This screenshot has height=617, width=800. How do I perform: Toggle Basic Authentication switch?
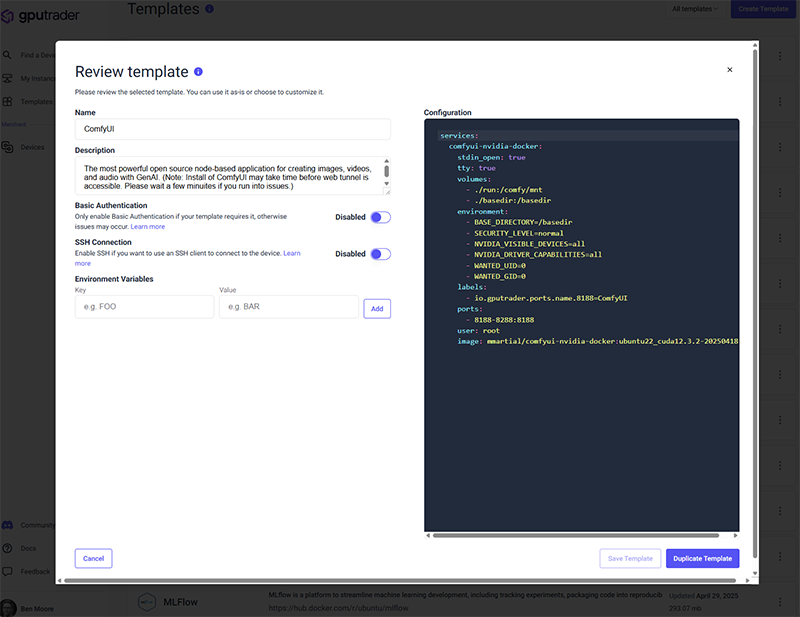click(381, 217)
